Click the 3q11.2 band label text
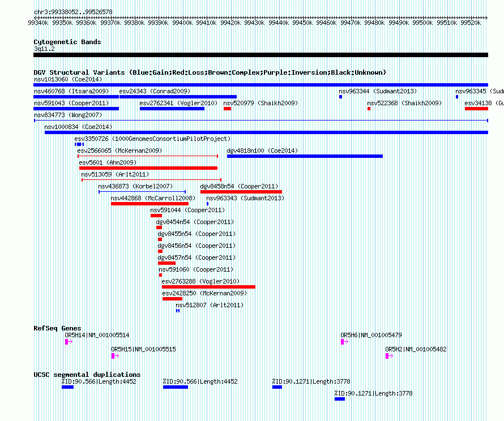 (44, 49)
